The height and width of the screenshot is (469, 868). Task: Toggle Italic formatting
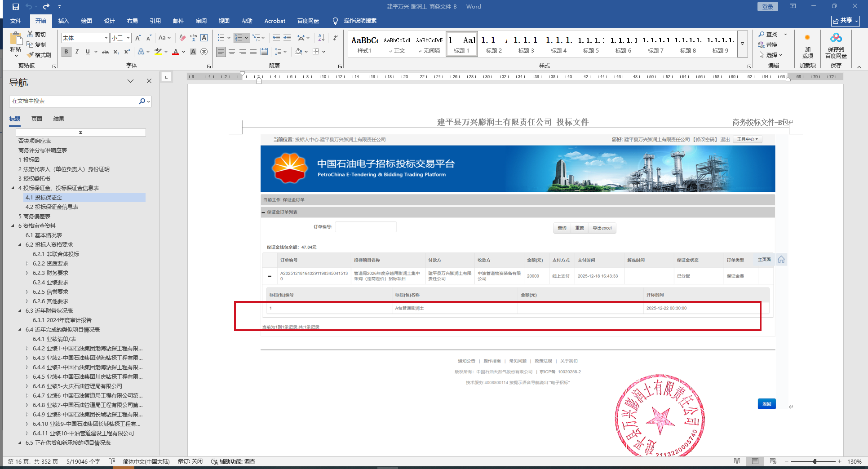click(x=77, y=52)
